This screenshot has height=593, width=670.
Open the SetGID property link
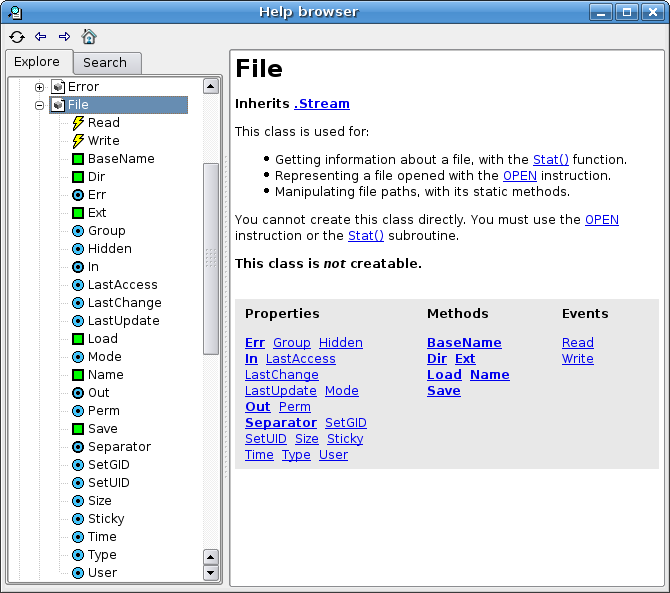(346, 423)
